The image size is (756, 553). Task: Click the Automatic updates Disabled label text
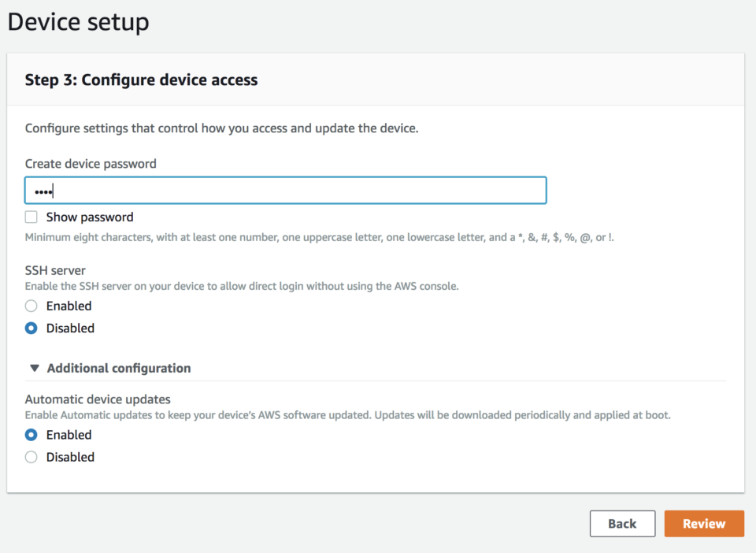(x=70, y=457)
